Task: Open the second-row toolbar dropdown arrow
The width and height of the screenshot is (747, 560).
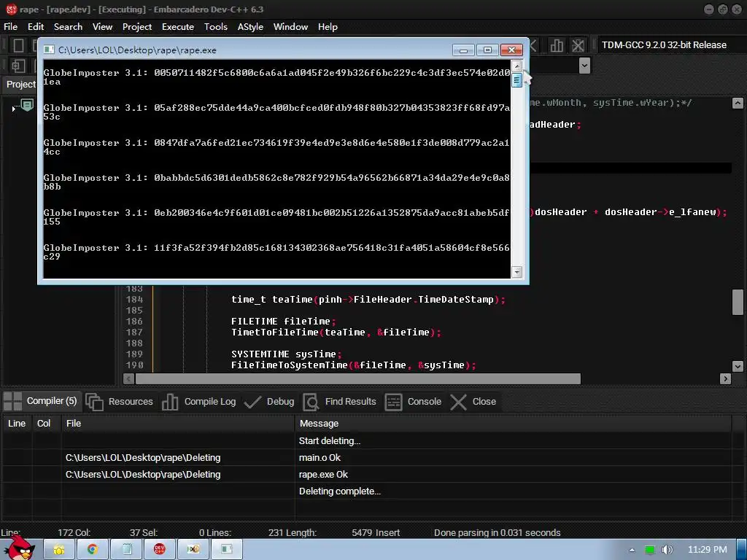Action: coord(584,65)
